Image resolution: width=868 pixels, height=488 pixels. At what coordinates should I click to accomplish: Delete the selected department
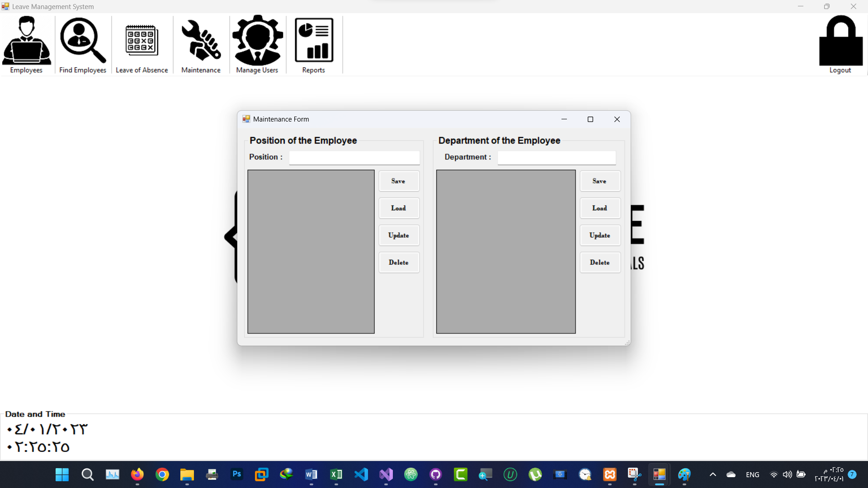600,263
